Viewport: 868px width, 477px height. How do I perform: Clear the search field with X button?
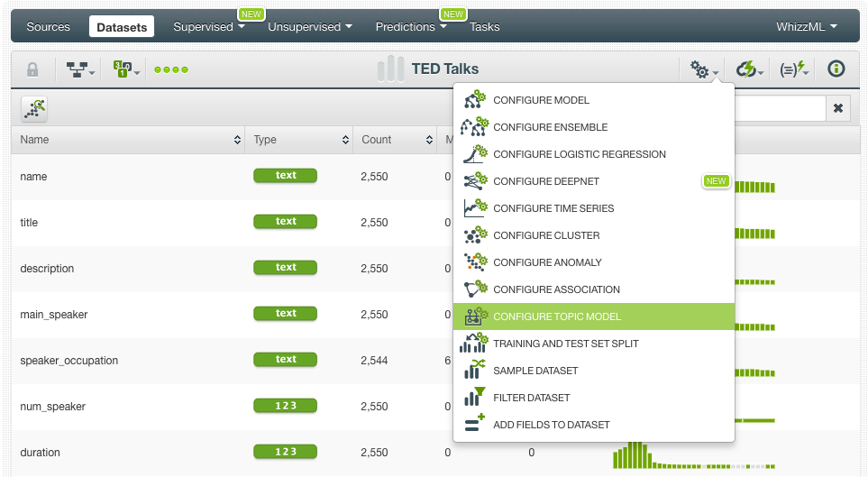pos(837,108)
